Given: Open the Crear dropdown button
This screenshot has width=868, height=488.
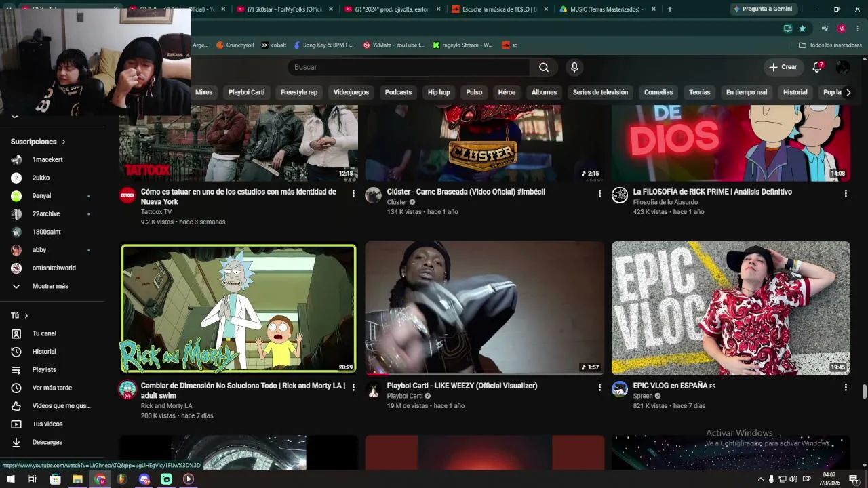Looking at the screenshot, I should (x=783, y=67).
